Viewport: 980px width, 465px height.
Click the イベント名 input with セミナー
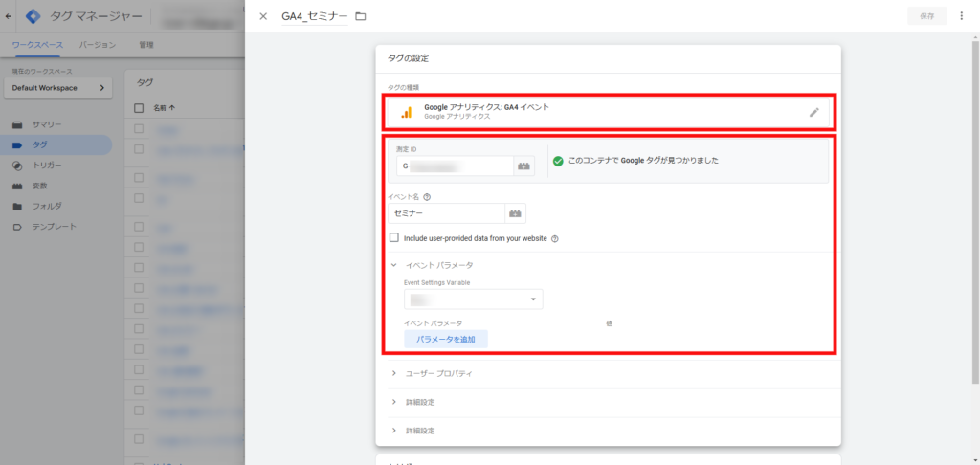coord(446,213)
